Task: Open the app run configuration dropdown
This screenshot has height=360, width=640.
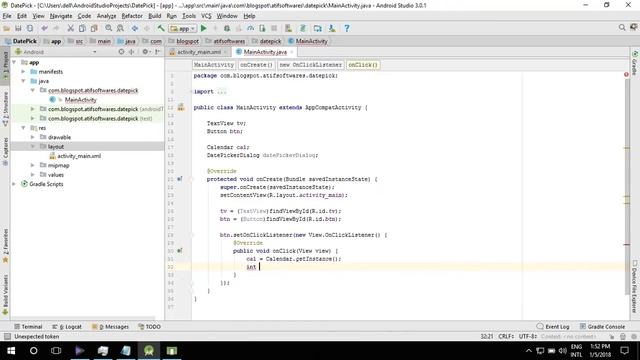Action: (183, 29)
